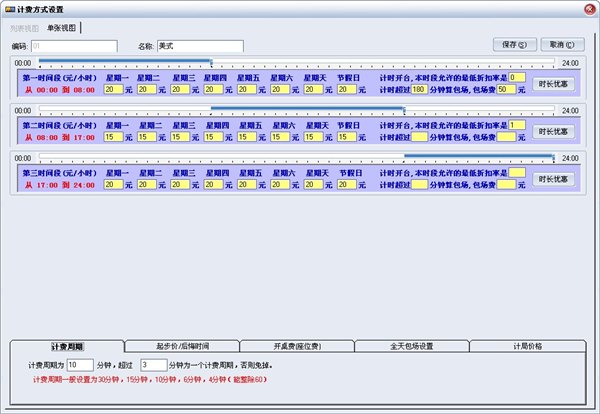Click the second period time range slider
This screenshot has height=414, width=600.
point(297,110)
